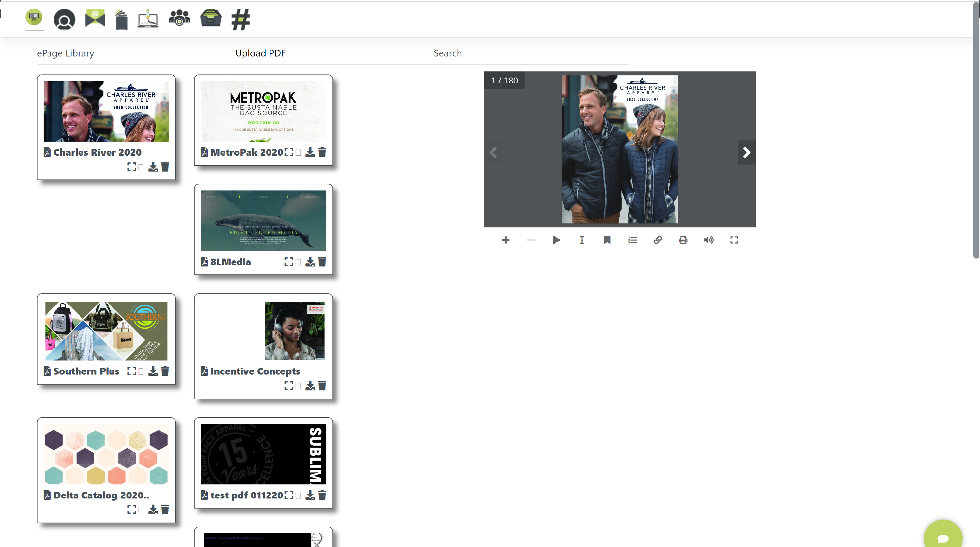980x547 pixels.
Task: Delete the Southern Plus catalog
Action: (x=165, y=371)
